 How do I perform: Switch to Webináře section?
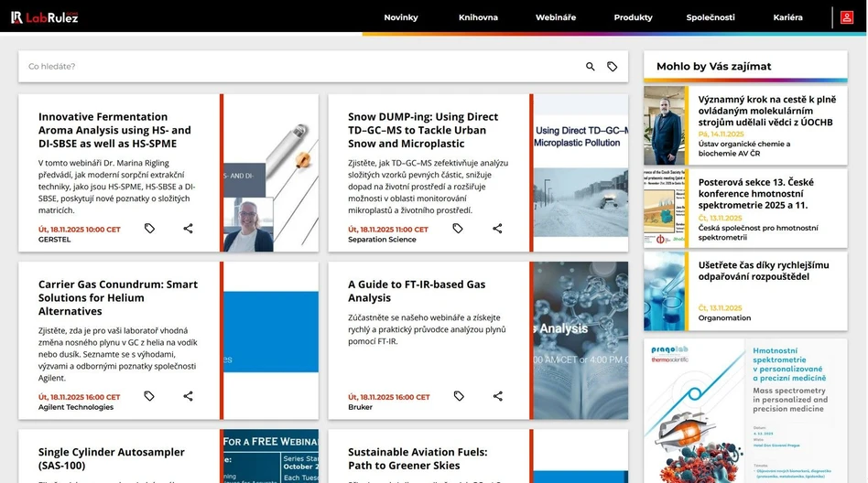[x=556, y=17]
